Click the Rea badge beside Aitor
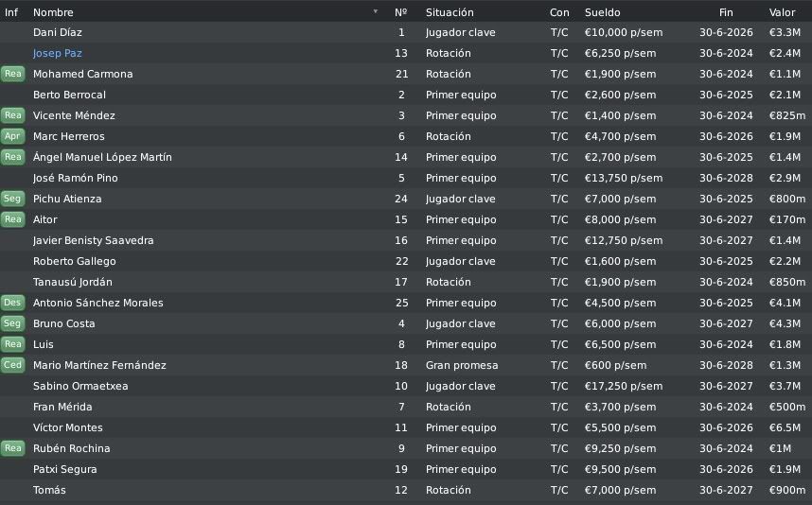This screenshot has height=505, width=812. tap(12, 219)
